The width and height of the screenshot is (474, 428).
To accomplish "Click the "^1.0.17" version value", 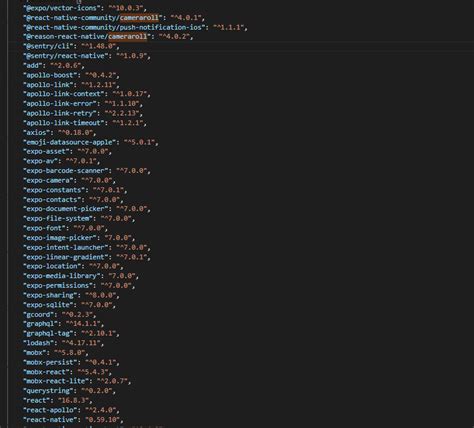I will (x=130, y=94).
